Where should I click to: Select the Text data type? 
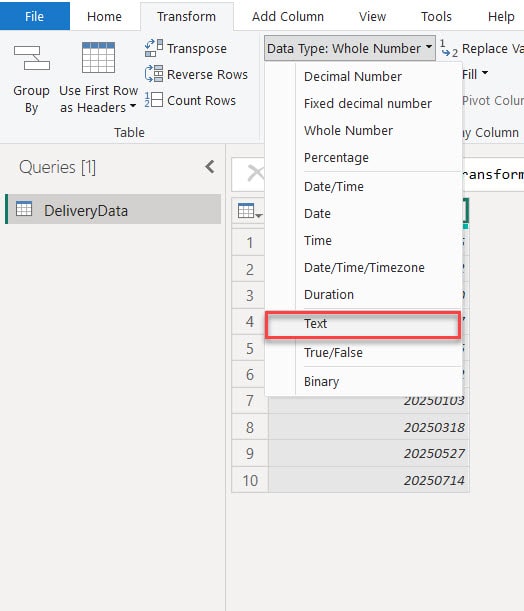363,324
